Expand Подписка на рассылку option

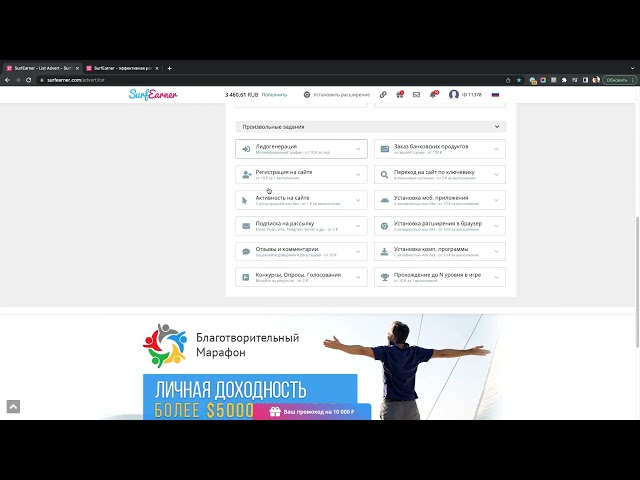(x=301, y=226)
